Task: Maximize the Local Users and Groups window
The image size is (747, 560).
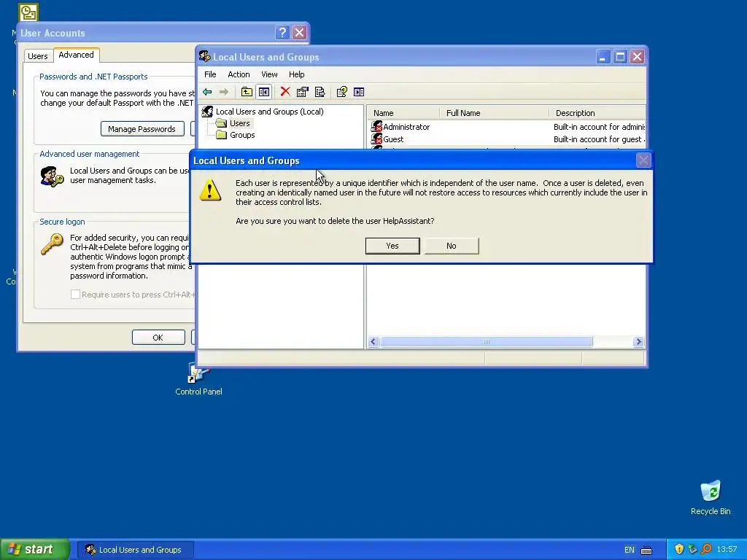Action: coord(620,57)
